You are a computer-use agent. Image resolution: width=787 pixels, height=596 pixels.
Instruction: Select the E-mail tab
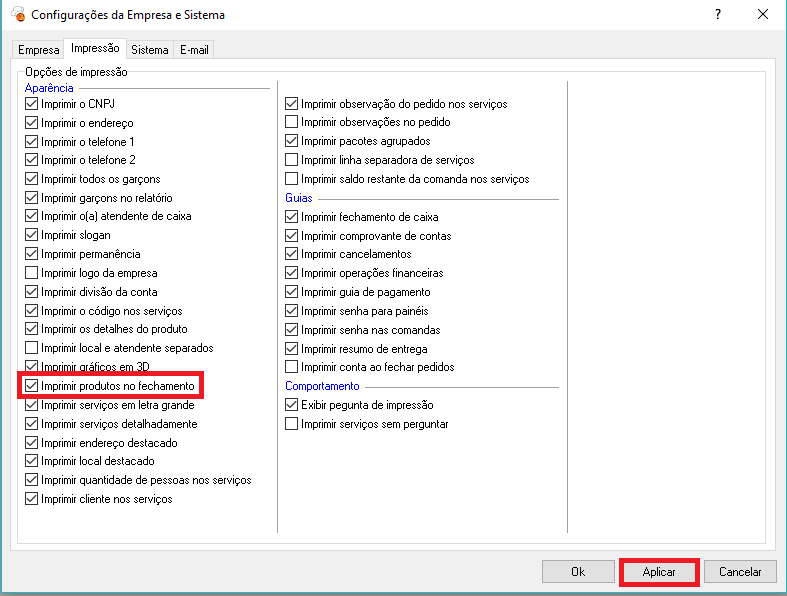[x=194, y=50]
